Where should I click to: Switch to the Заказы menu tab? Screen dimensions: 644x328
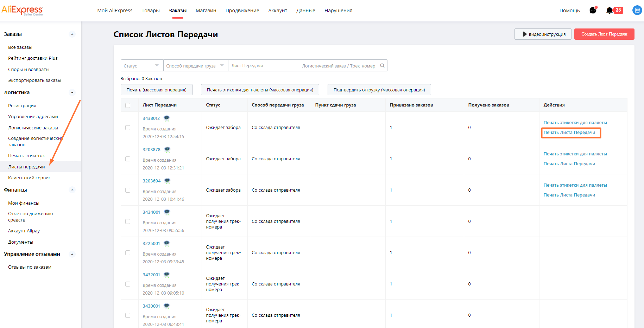(178, 11)
